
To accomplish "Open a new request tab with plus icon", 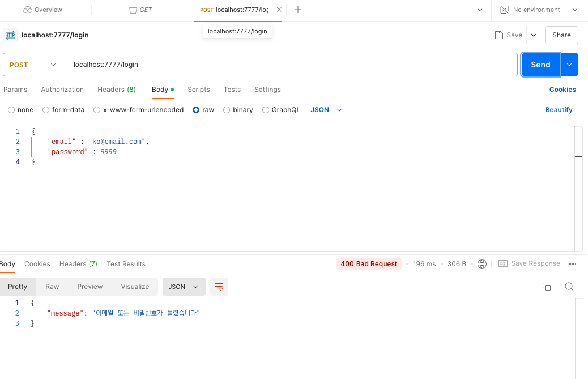I will 298,10.
